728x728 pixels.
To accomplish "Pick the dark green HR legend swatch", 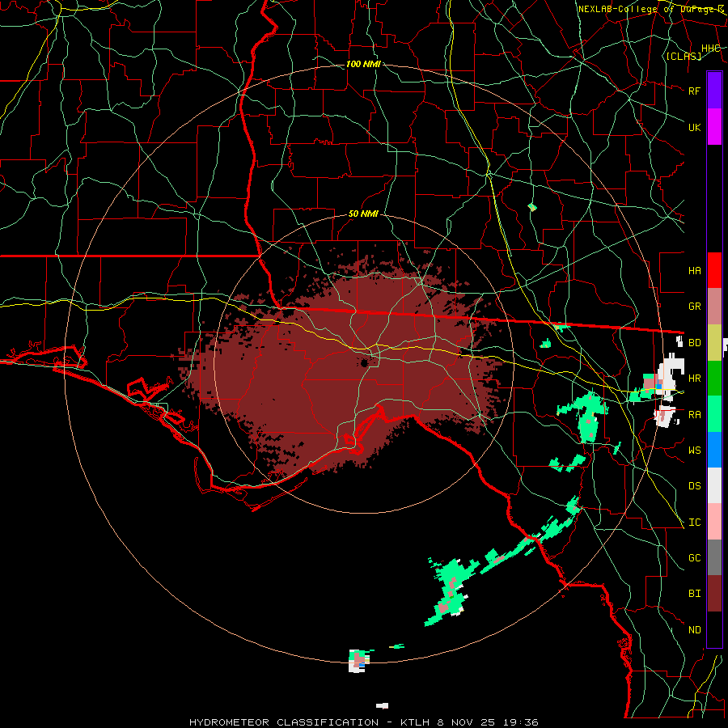I will tap(714, 379).
